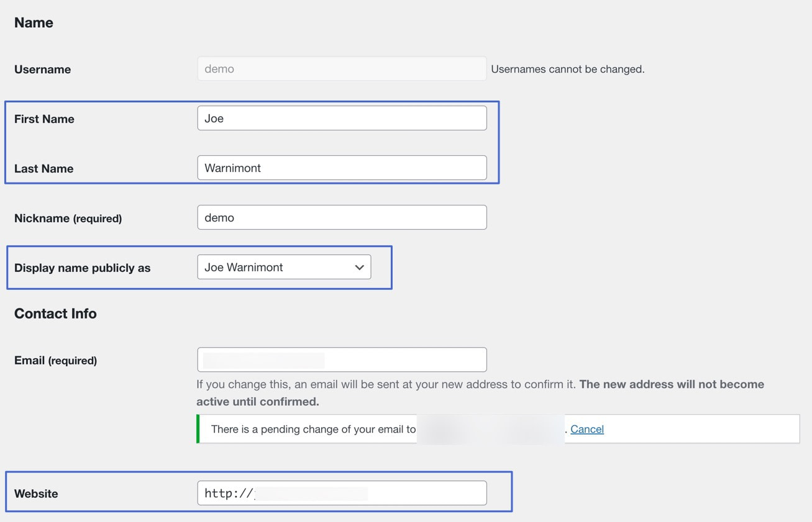Click the disabled Username field
This screenshot has width=812, height=522.
pyautogui.click(x=342, y=68)
